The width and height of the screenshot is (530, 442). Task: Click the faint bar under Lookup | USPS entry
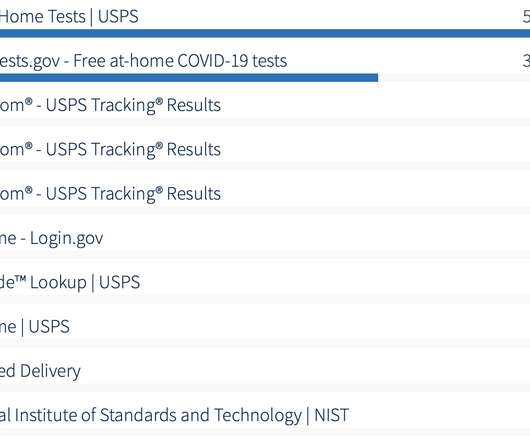point(265,299)
